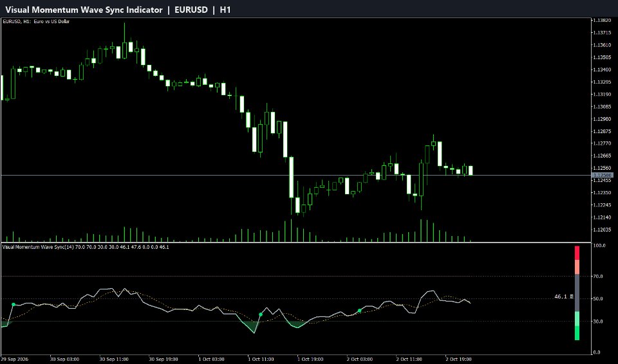
Task: Click indicator scale label 50.0
Action: pos(598,298)
